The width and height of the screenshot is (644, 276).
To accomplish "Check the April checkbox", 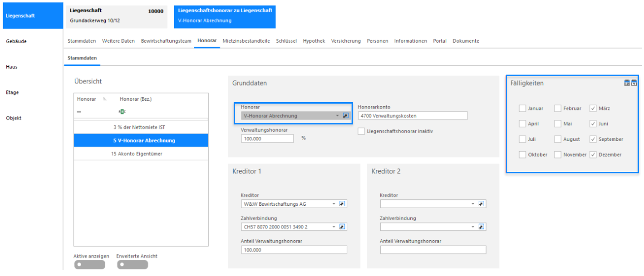I will [522, 124].
